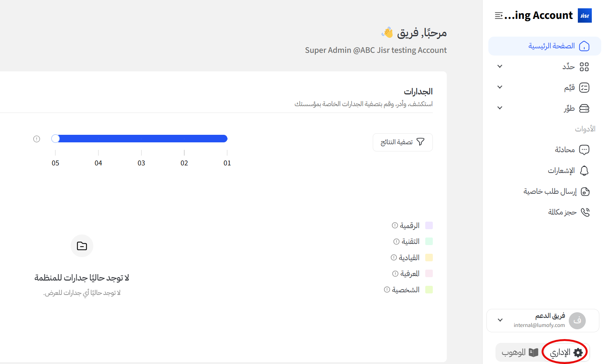Image resolution: width=602 pixels, height=364 pixels.
Task: Click the feature request icon
Action: (x=585, y=191)
